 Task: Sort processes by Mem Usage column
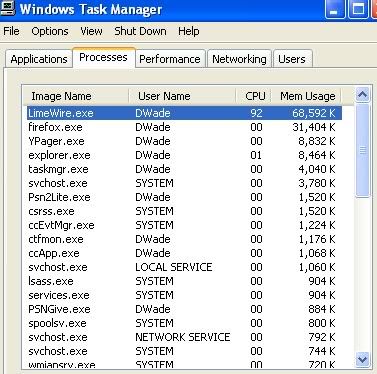306,96
